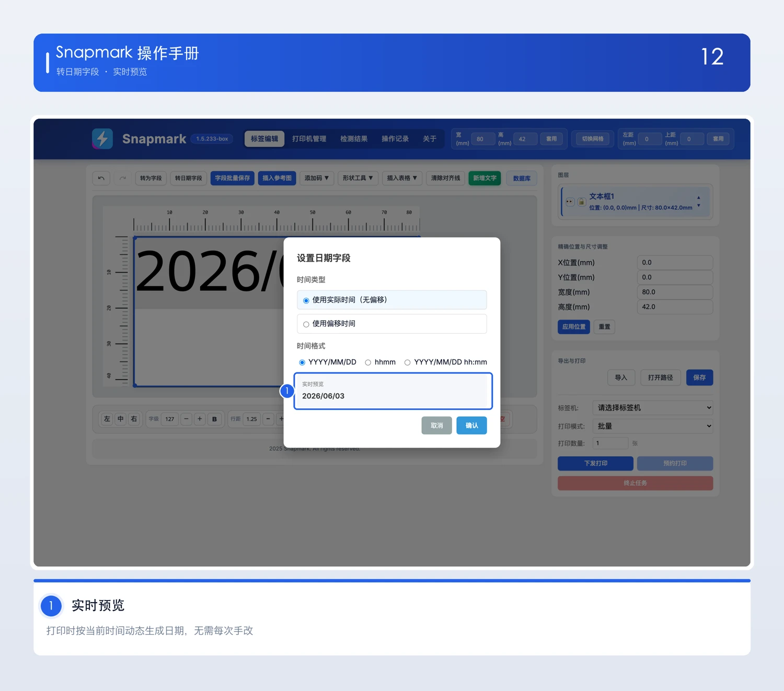Open 数据库 button

click(522, 179)
